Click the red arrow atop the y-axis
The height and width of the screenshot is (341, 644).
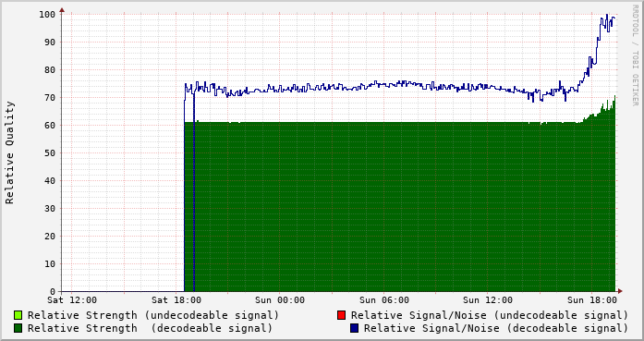pos(62,10)
